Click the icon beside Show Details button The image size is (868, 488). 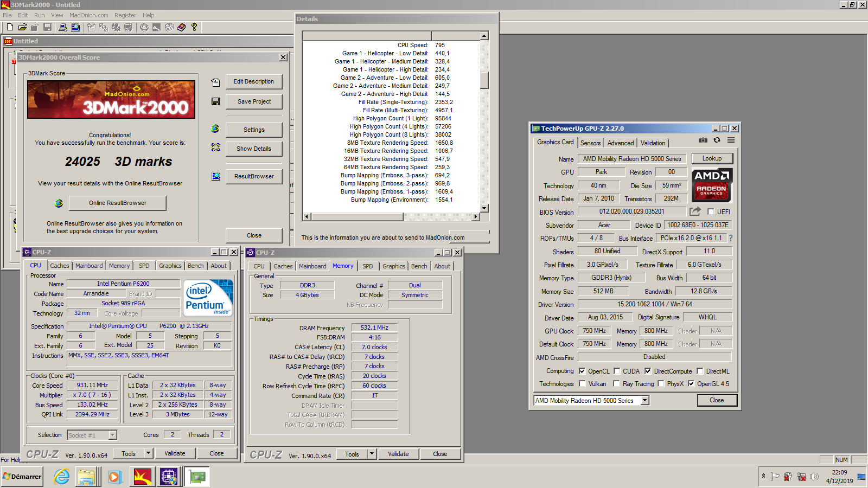pyautogui.click(x=215, y=147)
